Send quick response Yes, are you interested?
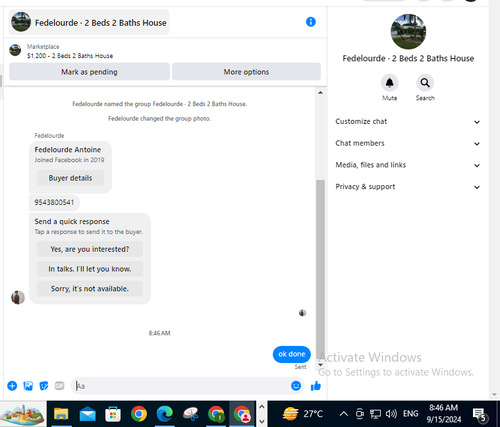Image resolution: width=500 pixels, height=427 pixels. tap(90, 249)
